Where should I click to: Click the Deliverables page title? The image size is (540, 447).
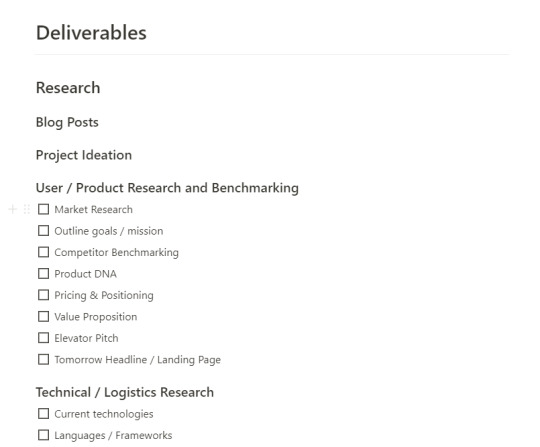click(91, 33)
